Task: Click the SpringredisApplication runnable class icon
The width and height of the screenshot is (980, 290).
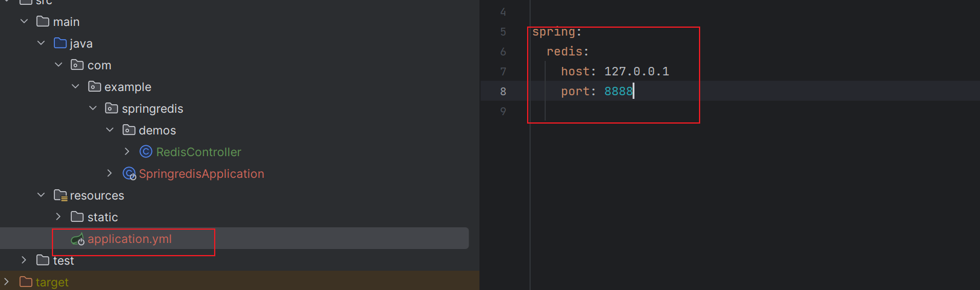Action: 129,174
